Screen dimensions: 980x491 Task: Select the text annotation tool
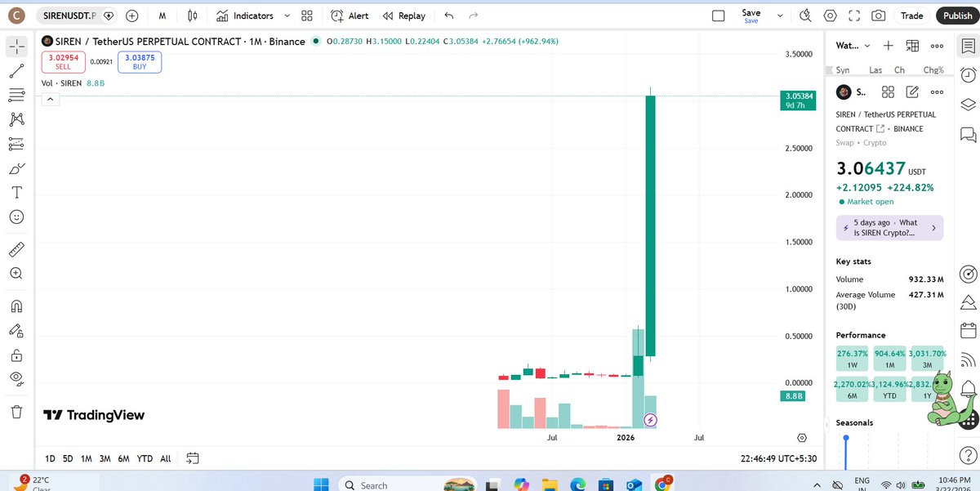(x=16, y=193)
